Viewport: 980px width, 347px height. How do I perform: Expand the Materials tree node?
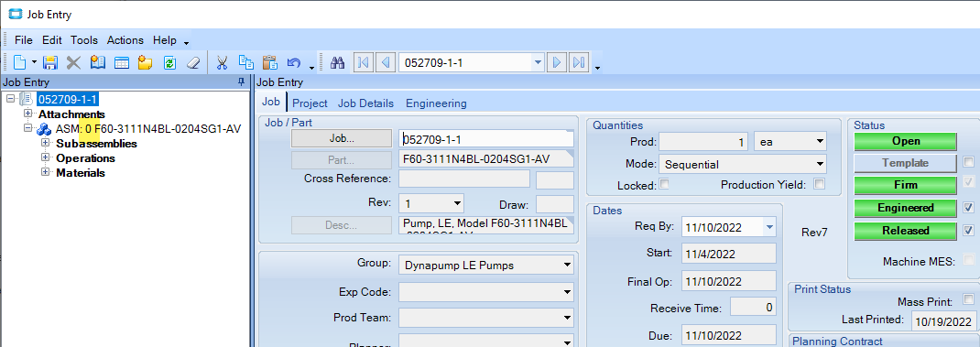click(x=46, y=172)
